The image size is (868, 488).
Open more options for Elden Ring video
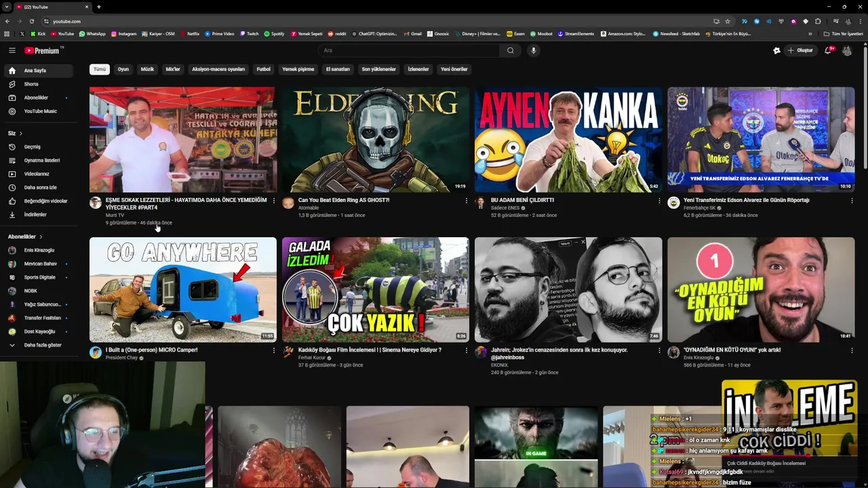[x=466, y=201]
